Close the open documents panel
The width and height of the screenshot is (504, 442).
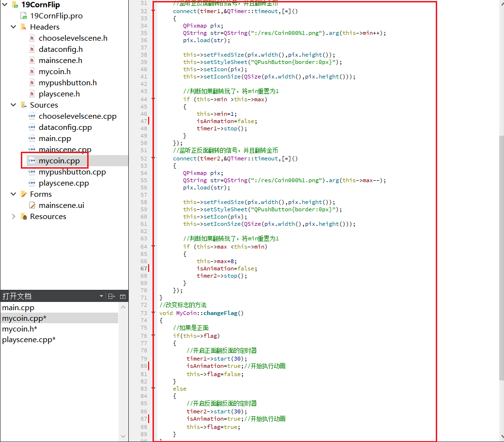tap(122, 297)
